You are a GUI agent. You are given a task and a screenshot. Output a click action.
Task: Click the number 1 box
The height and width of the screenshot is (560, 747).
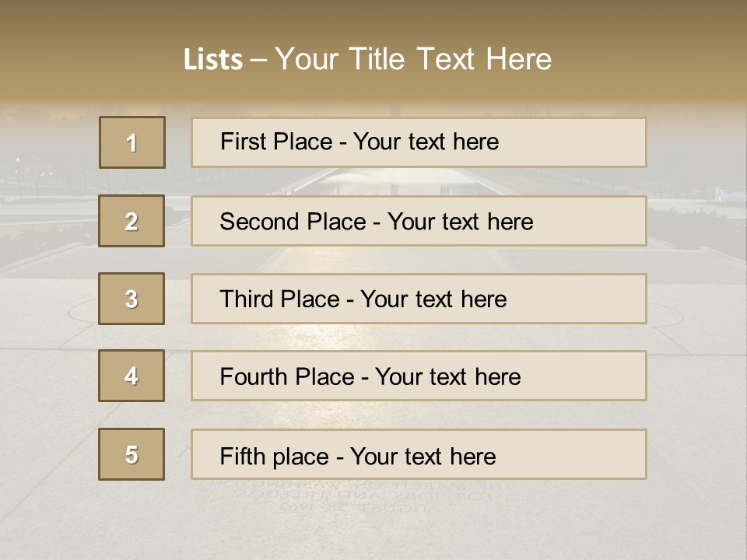132,142
